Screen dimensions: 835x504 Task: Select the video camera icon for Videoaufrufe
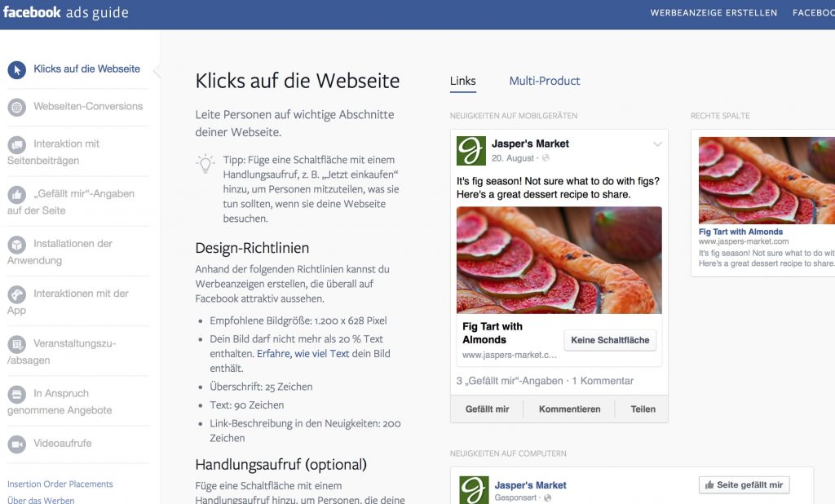point(17,444)
